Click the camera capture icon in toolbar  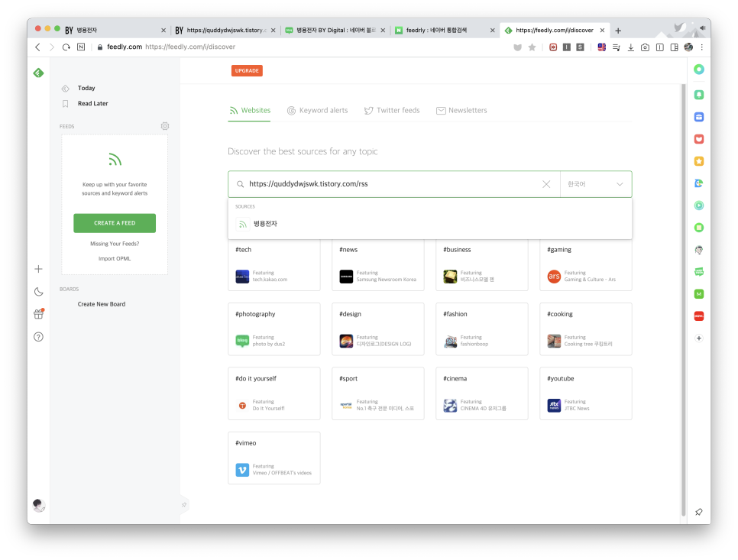[645, 47]
